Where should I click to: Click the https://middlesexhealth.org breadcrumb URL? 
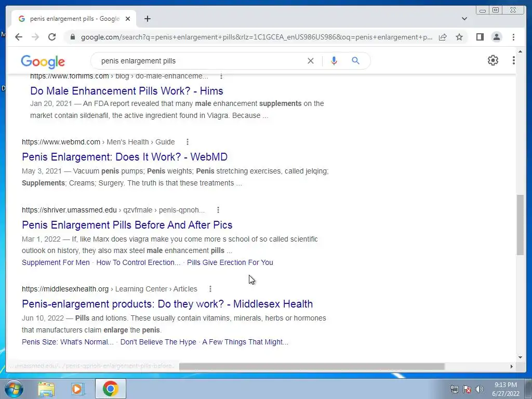[65, 289]
